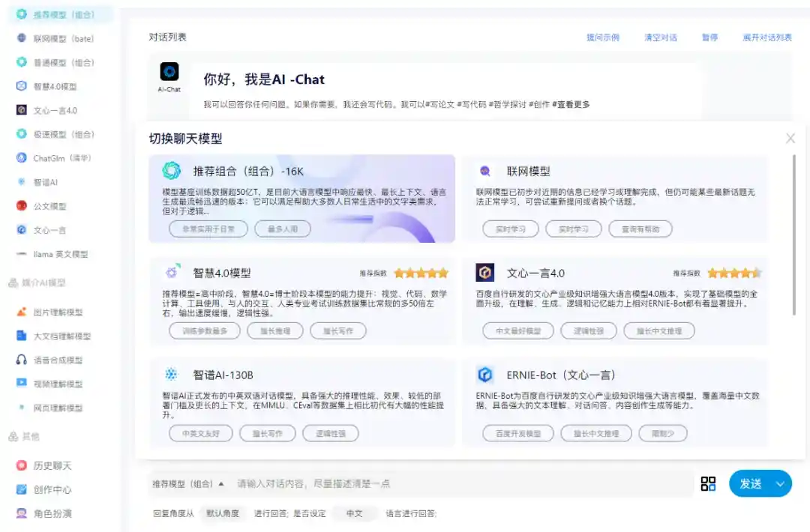Click the 暂停 link
The image size is (810, 532).
[x=709, y=37]
